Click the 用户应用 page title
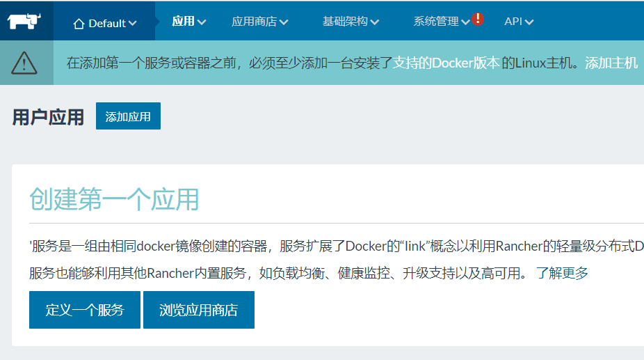The width and height of the screenshot is (644, 360). pos(48,117)
